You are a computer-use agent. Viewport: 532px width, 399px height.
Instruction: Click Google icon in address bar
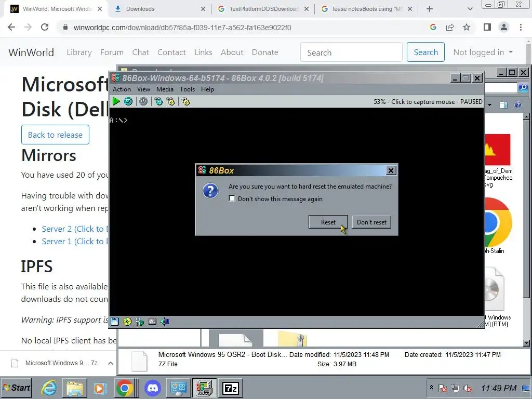click(x=433, y=27)
